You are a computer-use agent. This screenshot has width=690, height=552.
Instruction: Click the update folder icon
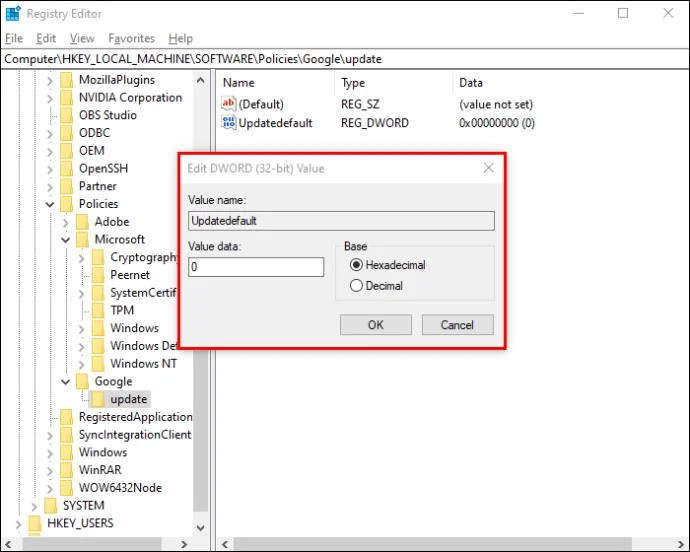click(98, 399)
